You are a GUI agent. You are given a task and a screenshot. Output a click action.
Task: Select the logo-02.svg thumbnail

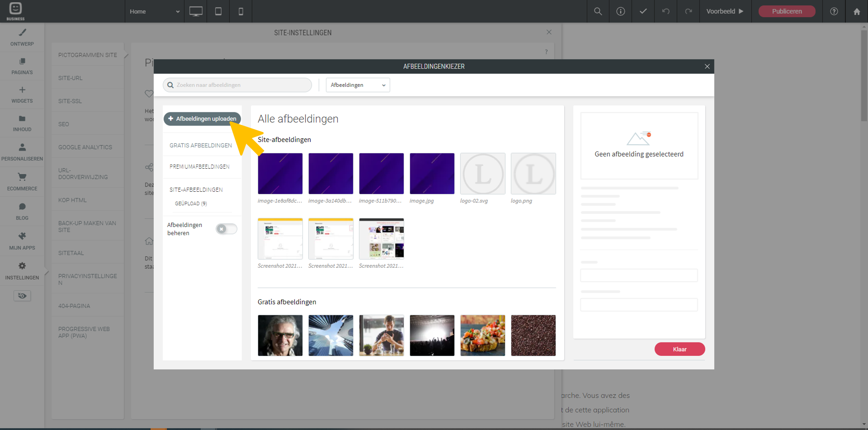(x=483, y=174)
